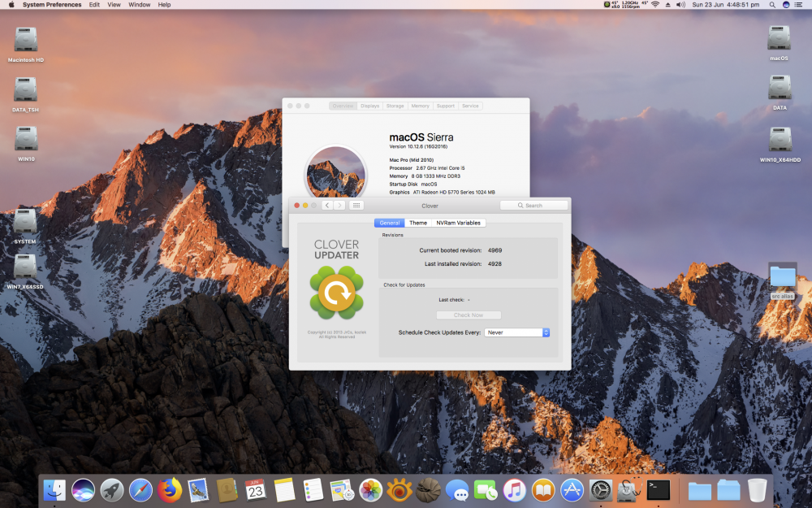Open iTunes from the dock

514,490
